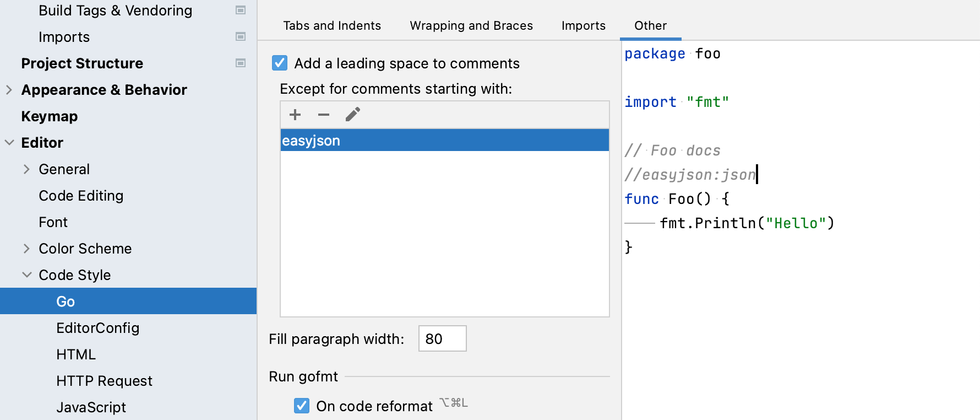Collapse the Editor settings group
This screenshot has width=980, height=420.
point(9,143)
